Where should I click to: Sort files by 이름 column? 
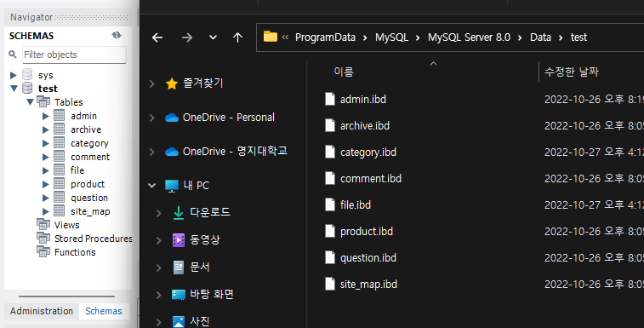(344, 72)
